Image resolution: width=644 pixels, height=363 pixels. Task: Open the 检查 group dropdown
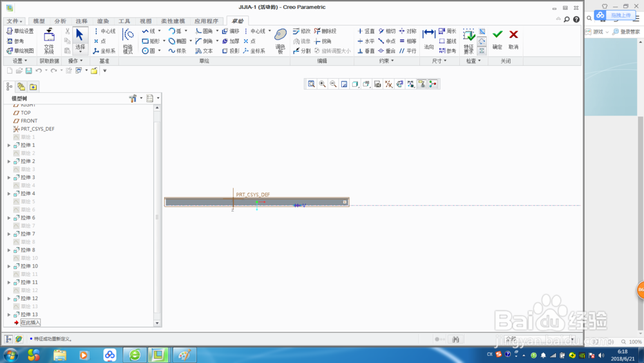point(473,61)
